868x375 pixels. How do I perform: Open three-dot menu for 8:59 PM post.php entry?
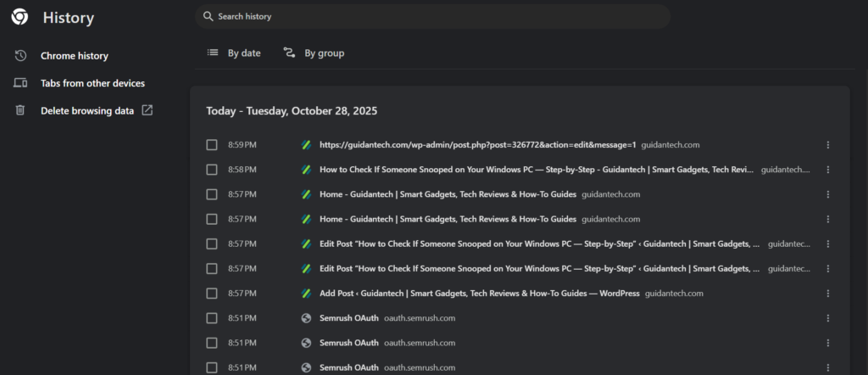pyautogui.click(x=828, y=145)
